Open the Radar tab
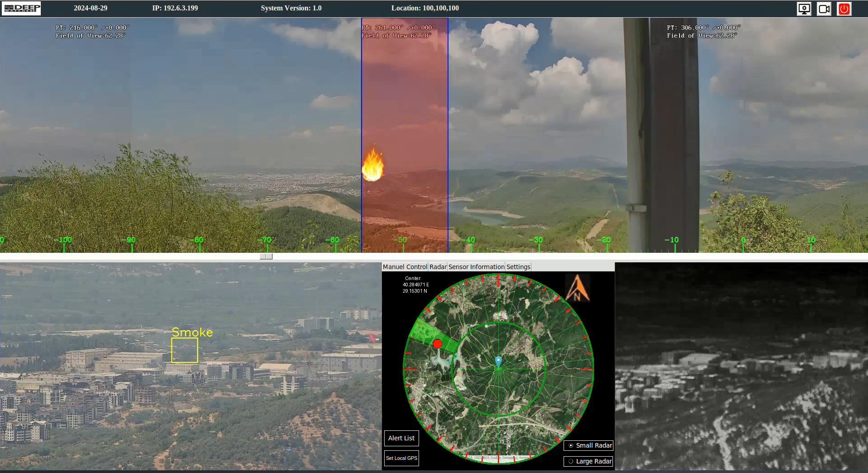The width and height of the screenshot is (868, 473). [438, 267]
